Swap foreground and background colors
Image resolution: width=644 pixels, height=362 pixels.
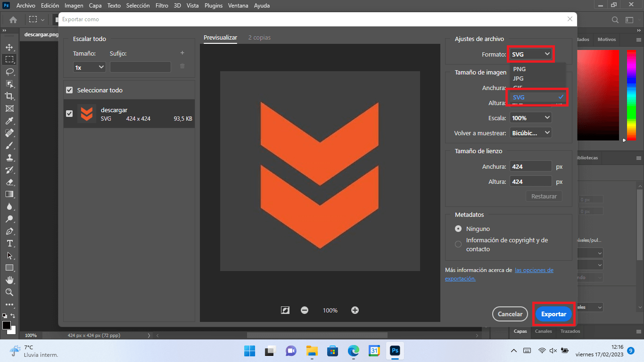(13, 316)
